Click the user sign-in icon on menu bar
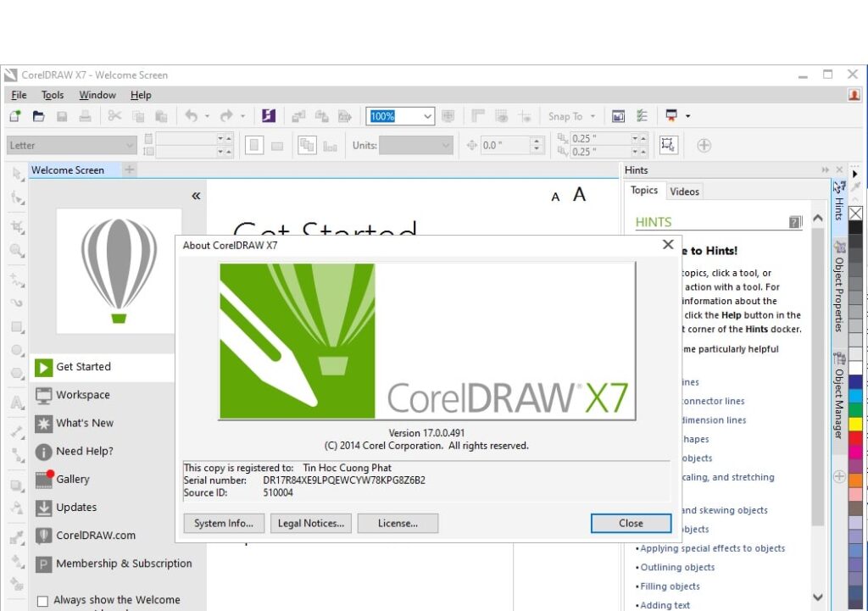The width and height of the screenshot is (868, 611). 854,95
